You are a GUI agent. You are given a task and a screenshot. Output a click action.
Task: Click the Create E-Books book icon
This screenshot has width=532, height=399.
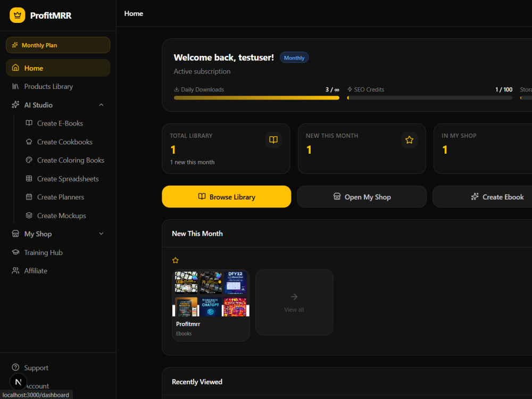(29, 123)
